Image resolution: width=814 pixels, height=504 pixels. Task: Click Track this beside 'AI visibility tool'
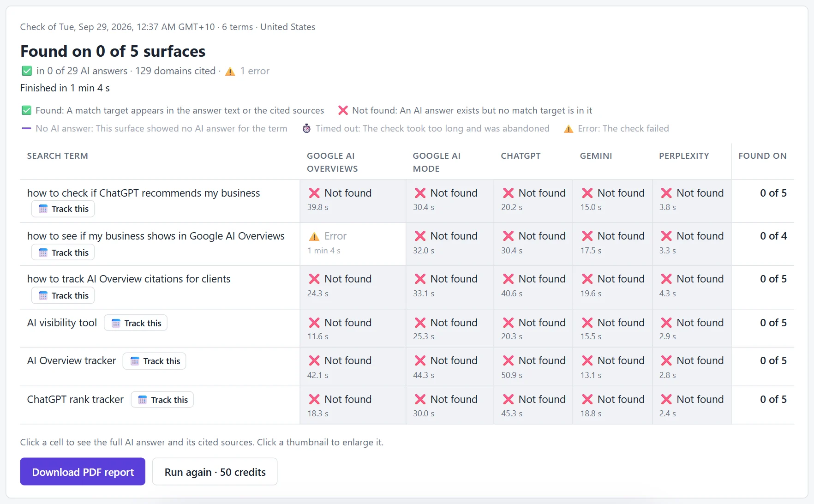point(136,323)
